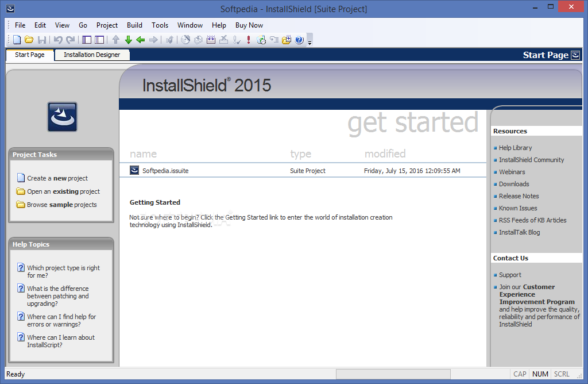Click the gray up arrow toolbar icon
Screen dimensions: 588x384
(x=116, y=40)
